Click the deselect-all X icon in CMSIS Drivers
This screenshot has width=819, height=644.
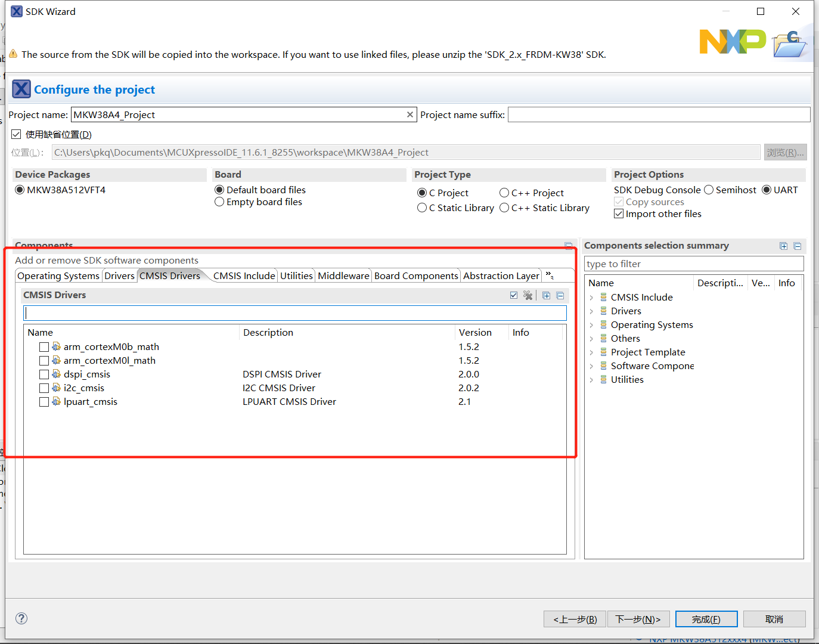[x=528, y=295]
